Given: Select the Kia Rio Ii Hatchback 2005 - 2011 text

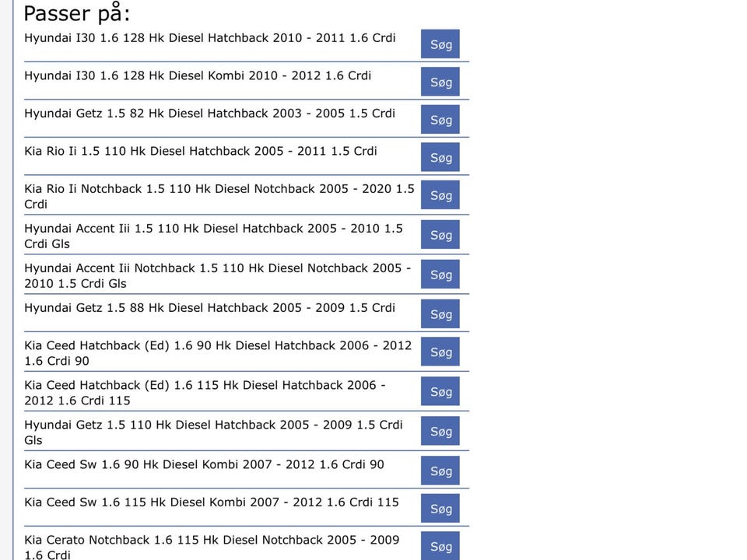Looking at the screenshot, I should point(201,151).
